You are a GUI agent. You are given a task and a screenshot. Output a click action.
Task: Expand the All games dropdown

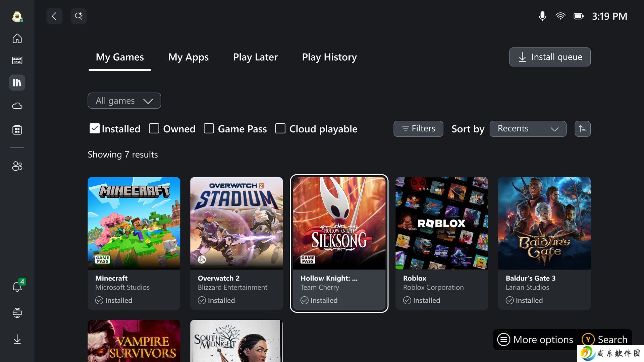tap(124, 101)
